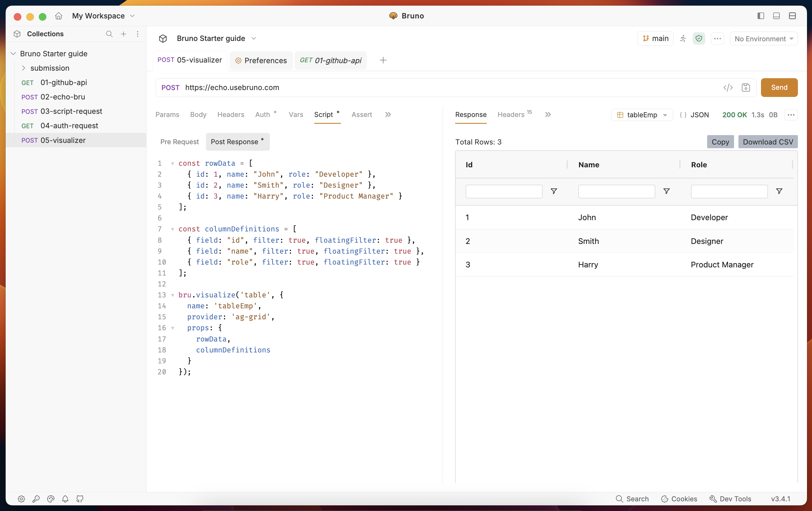Open Search in the status bar
812x511 pixels.
point(632,499)
